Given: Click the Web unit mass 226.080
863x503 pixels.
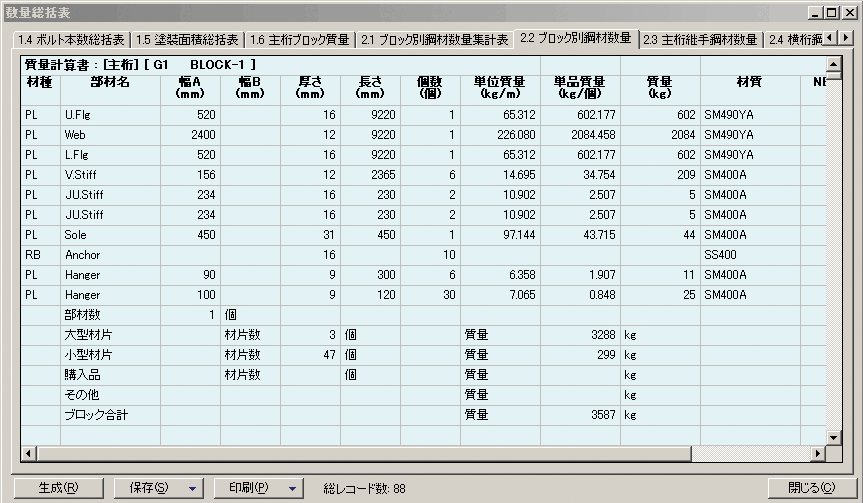Looking at the screenshot, I should point(500,135).
